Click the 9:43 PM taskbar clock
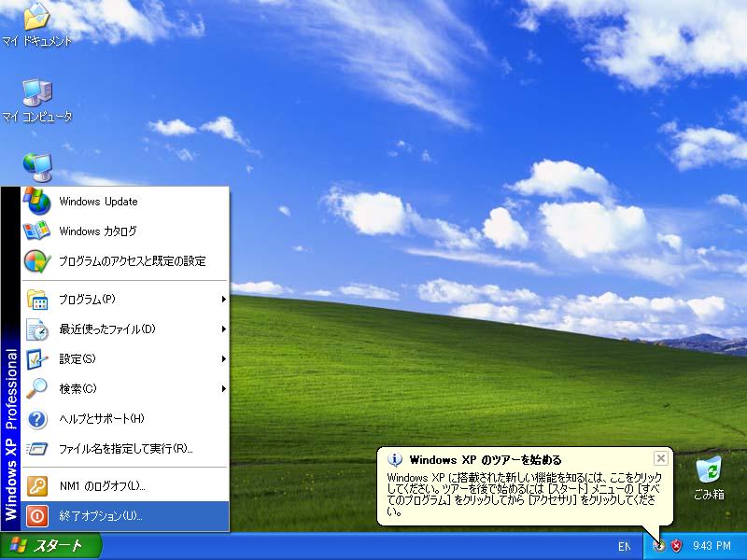 [712, 546]
